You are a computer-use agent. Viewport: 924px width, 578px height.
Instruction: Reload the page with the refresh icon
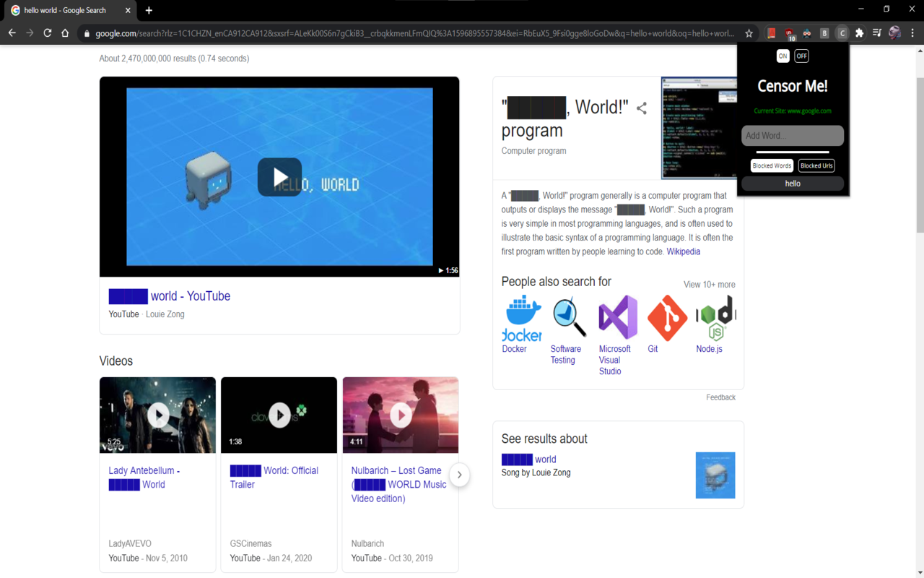tap(48, 33)
